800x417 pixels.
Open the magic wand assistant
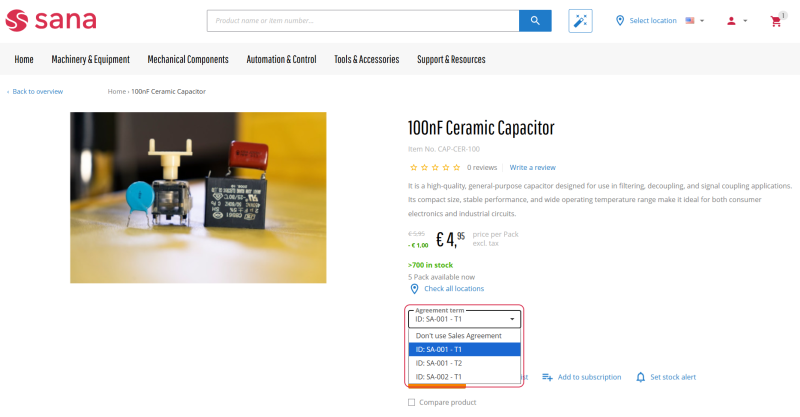point(580,21)
